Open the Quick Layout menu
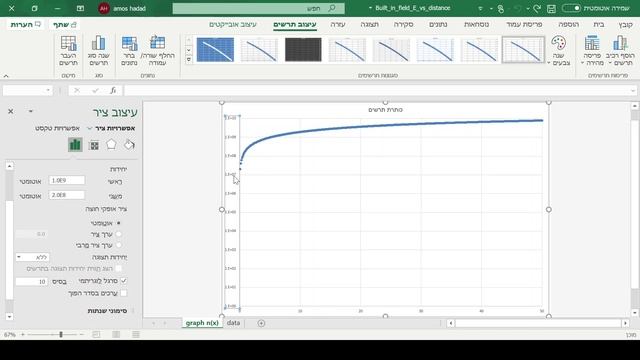The image size is (640, 360). click(x=592, y=51)
